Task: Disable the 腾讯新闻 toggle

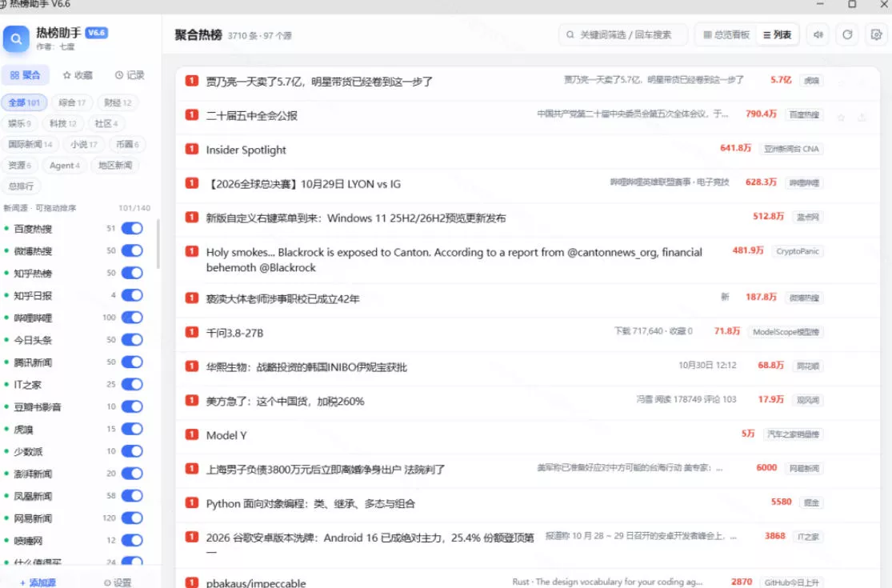Action: coord(132,362)
